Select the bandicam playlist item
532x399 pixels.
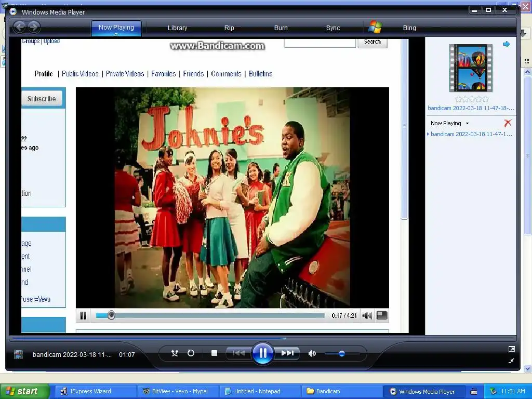point(471,134)
